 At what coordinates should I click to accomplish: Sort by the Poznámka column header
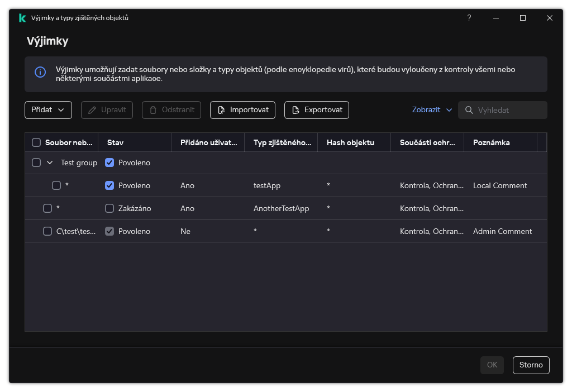click(491, 142)
